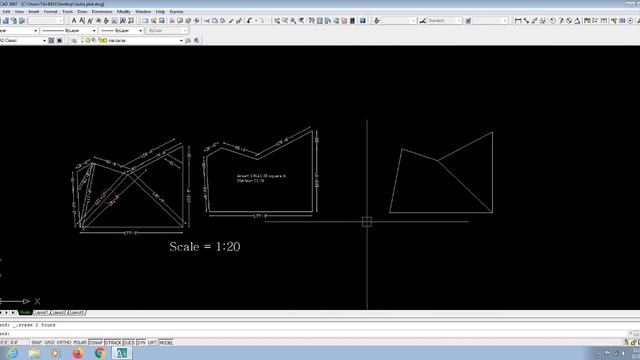Expand the table style dropdown
640x360 pixels.
point(504,21)
